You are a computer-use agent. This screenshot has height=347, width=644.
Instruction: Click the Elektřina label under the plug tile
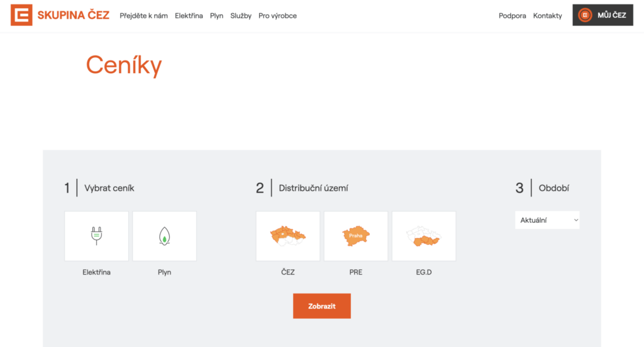(96, 272)
